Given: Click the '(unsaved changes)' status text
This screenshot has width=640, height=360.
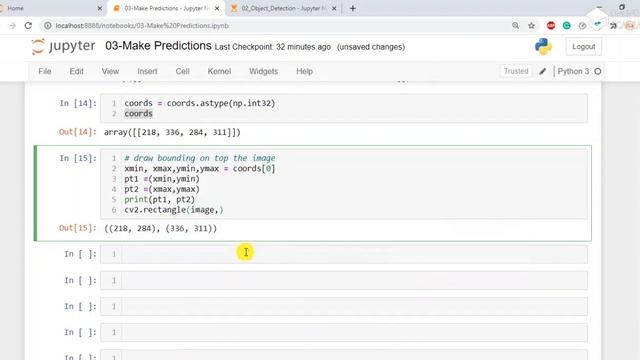Looking at the screenshot, I should (x=371, y=47).
